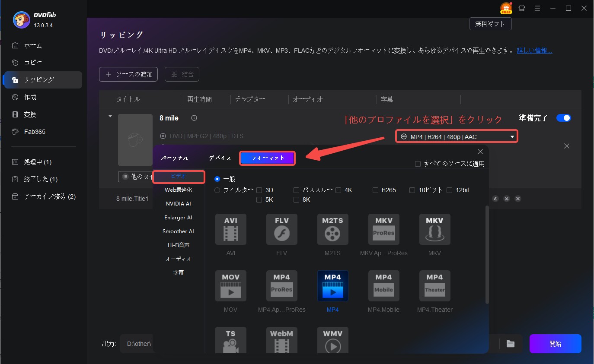Enable the 3D filter checkbox

tap(259, 190)
